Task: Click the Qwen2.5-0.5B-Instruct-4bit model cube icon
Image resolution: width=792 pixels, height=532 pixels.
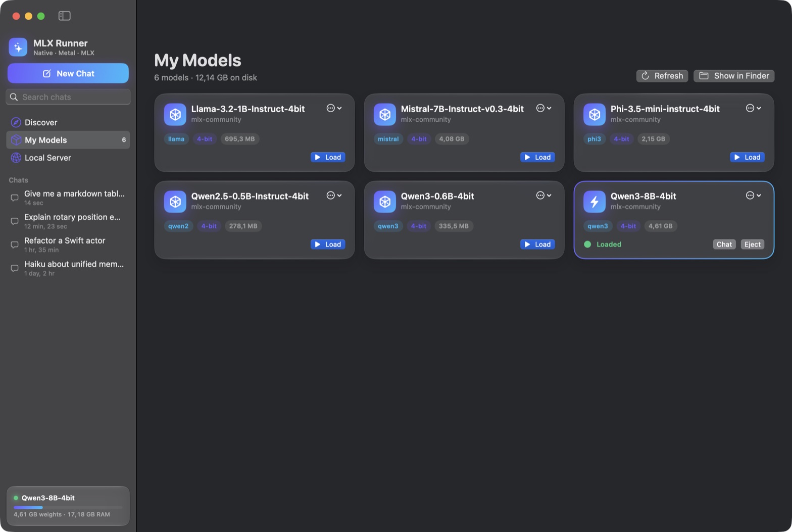Action: [175, 202]
